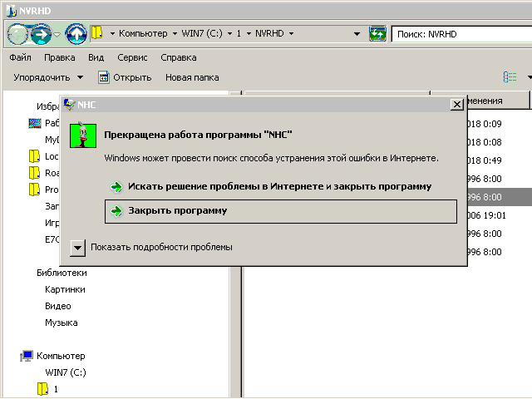Open the recent pages arrow beside Forward
Viewport: 532px width, 399px height.
point(57,34)
